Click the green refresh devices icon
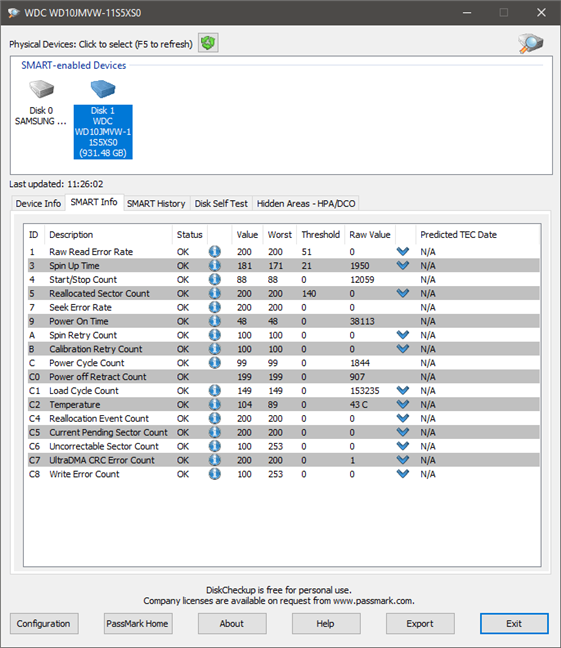561x648 pixels. 208,43
